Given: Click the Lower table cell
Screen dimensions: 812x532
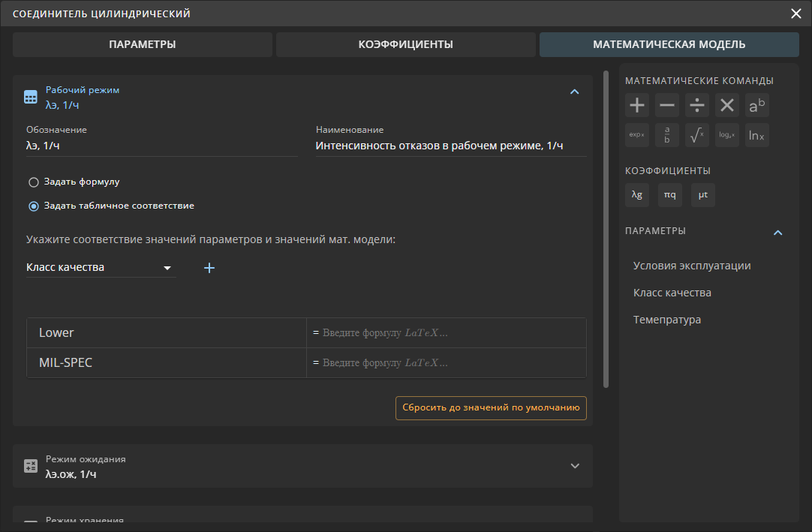Looking at the screenshot, I should pos(167,332).
